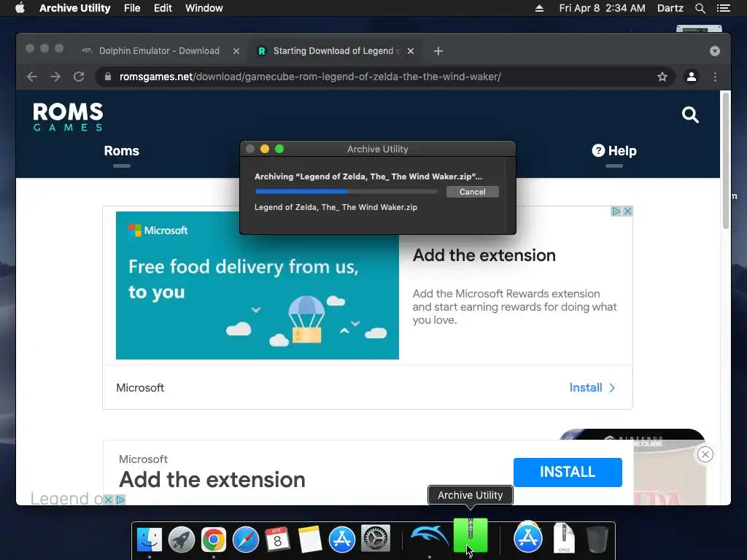The height and width of the screenshot is (560, 747).
Task: Open the Chrome three-dot menu
Action: tap(715, 77)
